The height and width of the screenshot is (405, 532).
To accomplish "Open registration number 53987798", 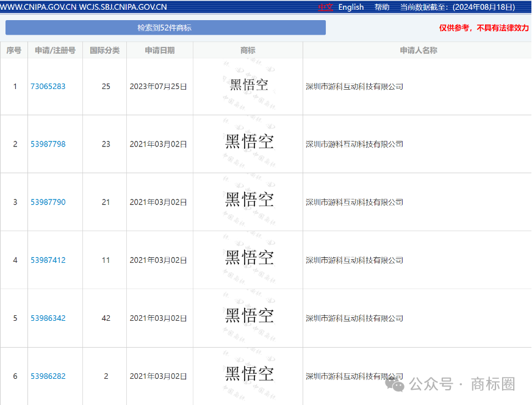I will 48,144.
